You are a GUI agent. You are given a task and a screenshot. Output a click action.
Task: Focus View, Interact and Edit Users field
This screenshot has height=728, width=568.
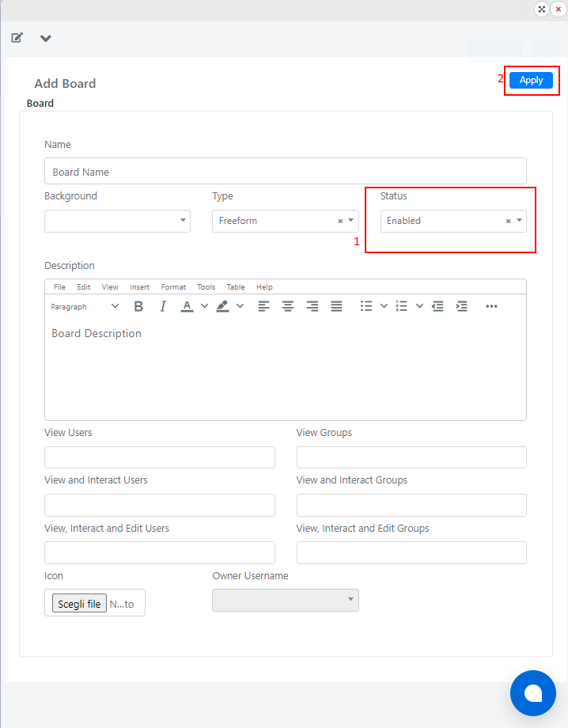pos(160,552)
